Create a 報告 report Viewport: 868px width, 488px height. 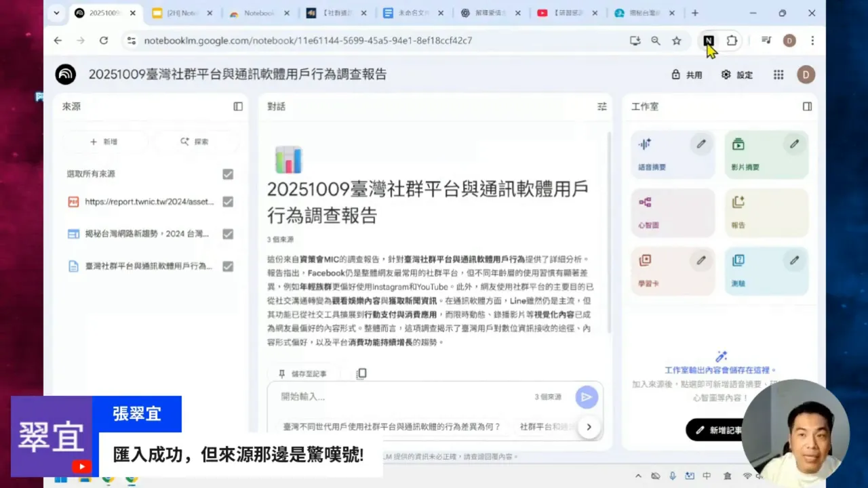pyautogui.click(x=766, y=213)
